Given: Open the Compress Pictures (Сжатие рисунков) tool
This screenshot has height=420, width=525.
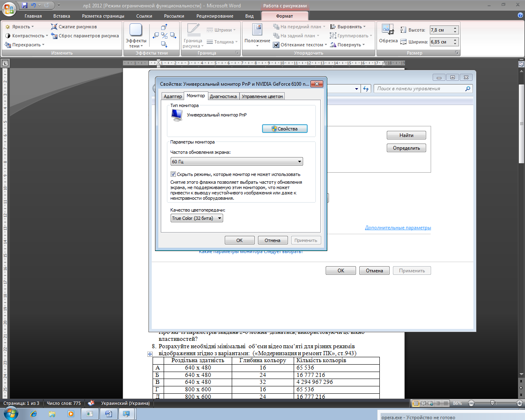Looking at the screenshot, I should point(74,27).
